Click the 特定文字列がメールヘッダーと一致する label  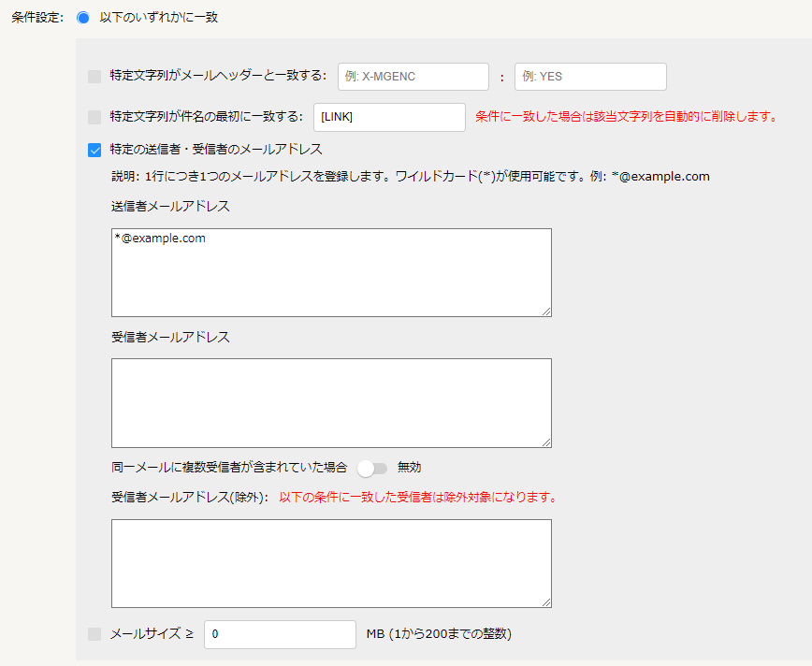tap(219, 76)
